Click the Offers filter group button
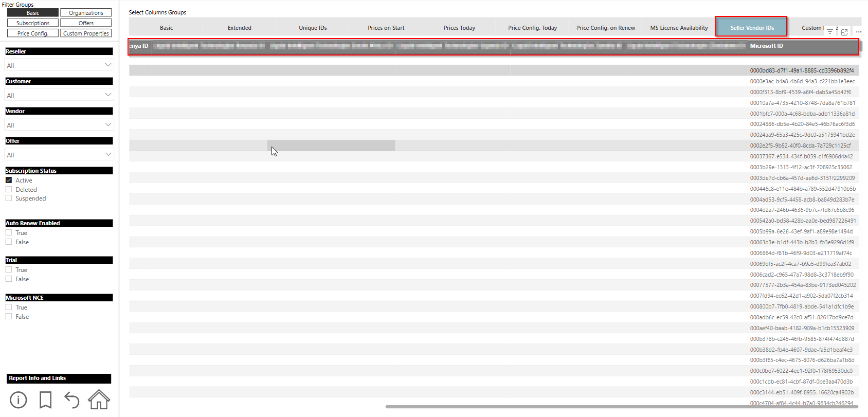Image resolution: width=868 pixels, height=417 pixels. tap(86, 23)
